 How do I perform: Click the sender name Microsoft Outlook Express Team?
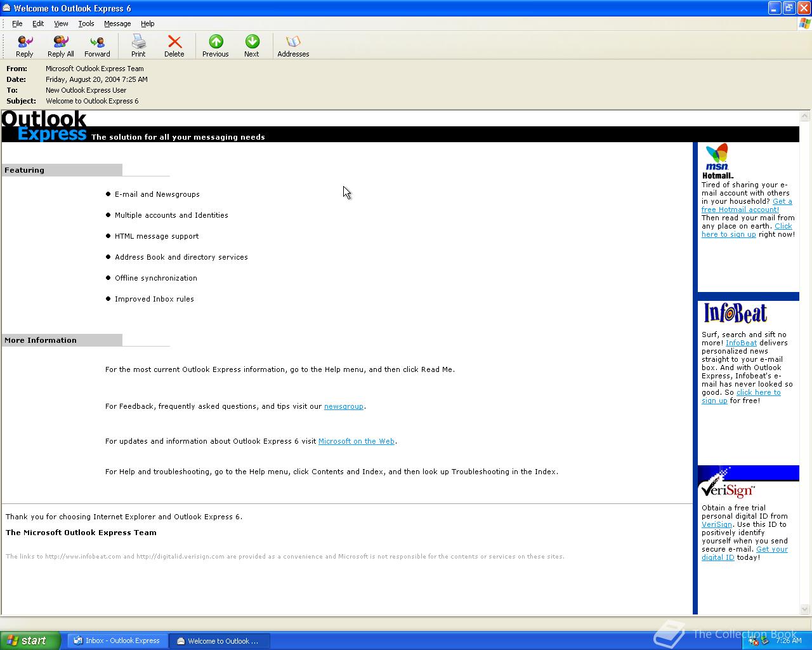point(95,69)
